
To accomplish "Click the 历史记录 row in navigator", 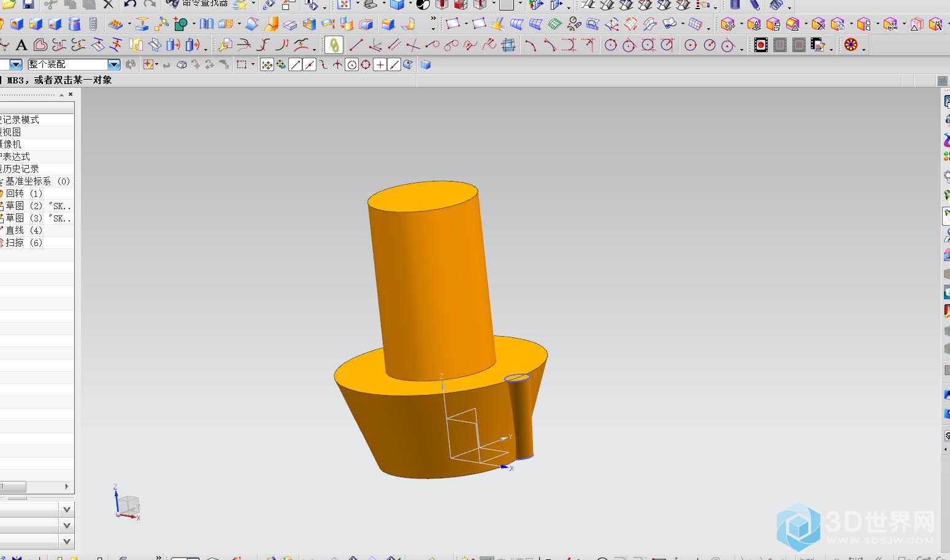I will click(x=37, y=169).
